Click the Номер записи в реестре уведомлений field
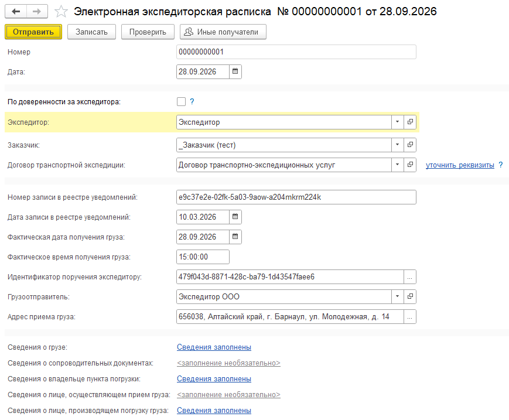Screen dimensions: 509x420 [x=296, y=197]
